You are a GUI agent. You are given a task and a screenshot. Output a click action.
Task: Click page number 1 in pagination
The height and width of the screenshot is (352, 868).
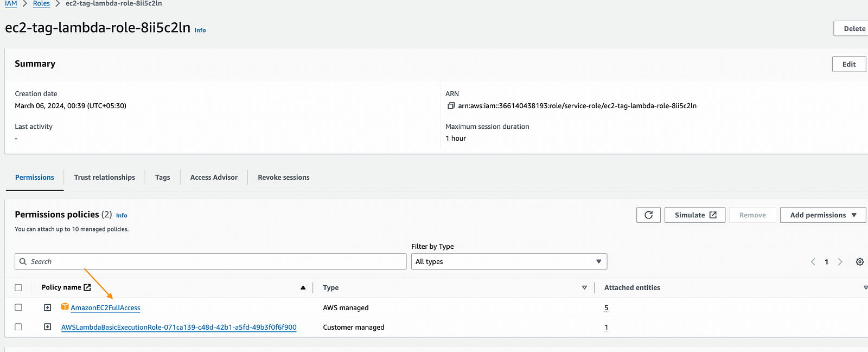(826, 262)
